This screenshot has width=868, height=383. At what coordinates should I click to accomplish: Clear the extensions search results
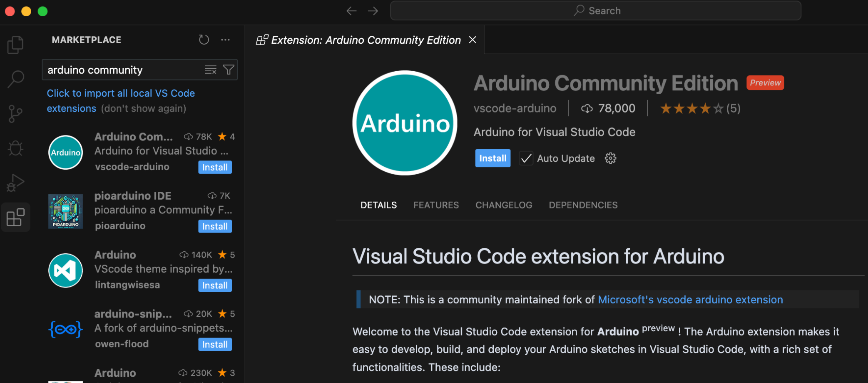[211, 70]
